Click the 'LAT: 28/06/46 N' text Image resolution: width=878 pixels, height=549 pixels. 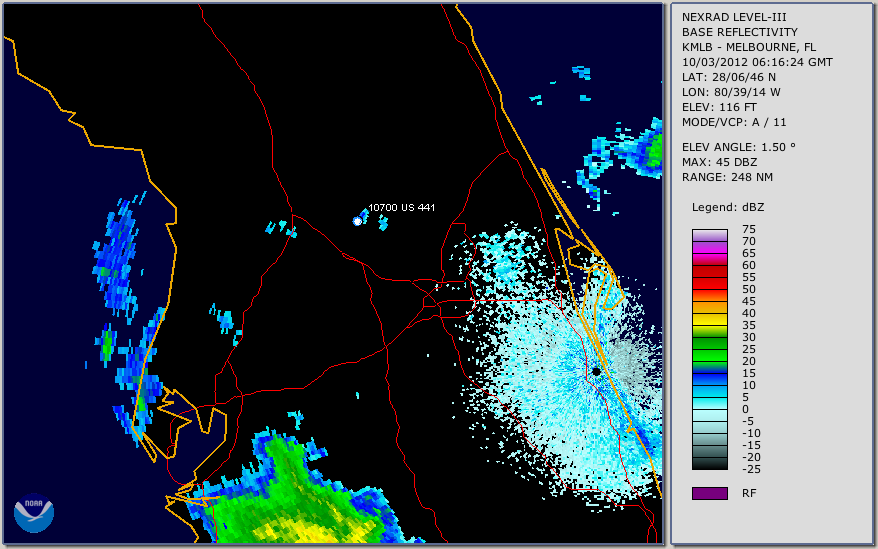coord(728,77)
